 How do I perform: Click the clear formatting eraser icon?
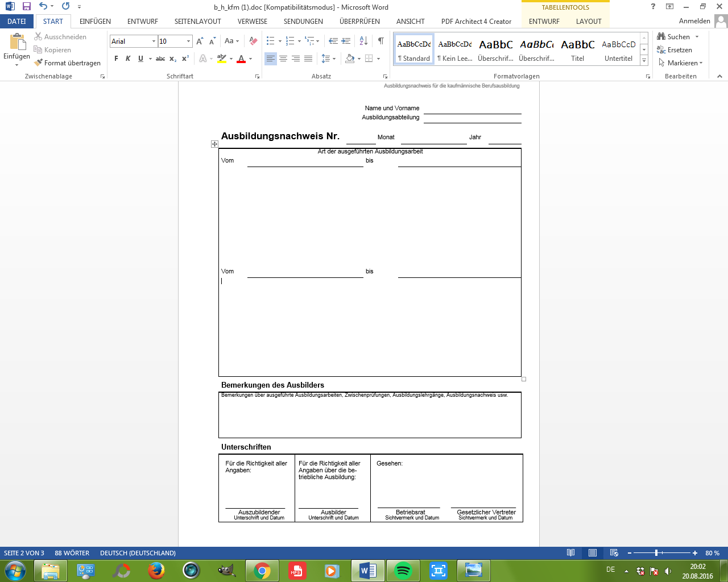[254, 41]
